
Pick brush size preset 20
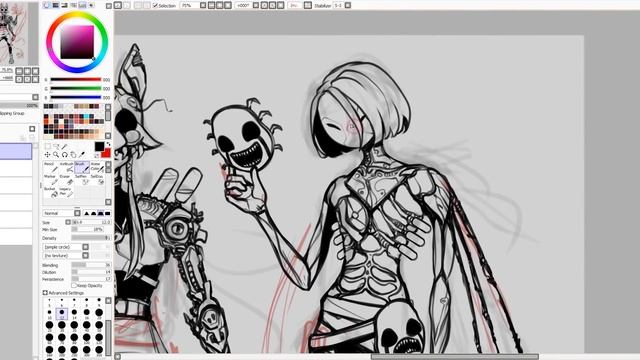click(99, 313)
